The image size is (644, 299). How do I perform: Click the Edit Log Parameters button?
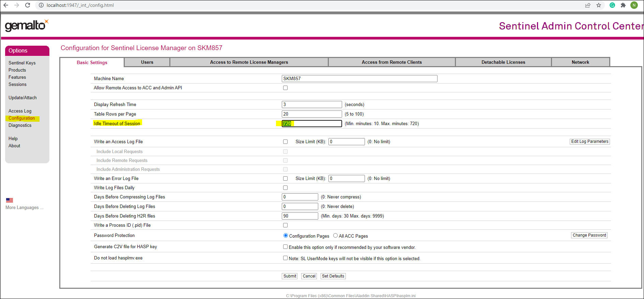pos(589,141)
